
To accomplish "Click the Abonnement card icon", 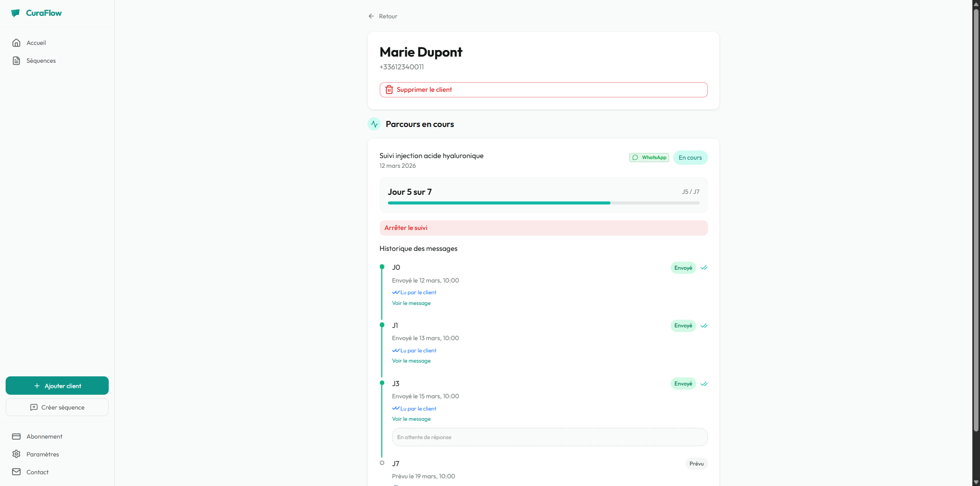I will (16, 437).
